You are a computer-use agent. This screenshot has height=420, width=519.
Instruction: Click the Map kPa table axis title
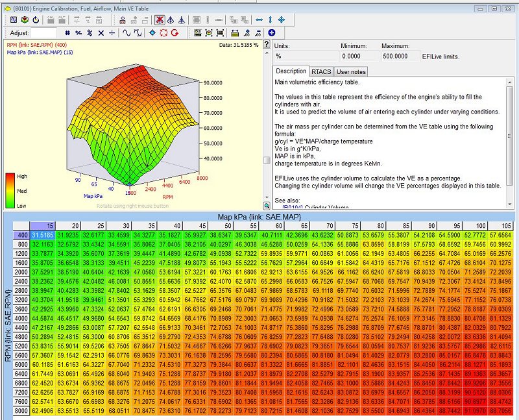(259, 217)
